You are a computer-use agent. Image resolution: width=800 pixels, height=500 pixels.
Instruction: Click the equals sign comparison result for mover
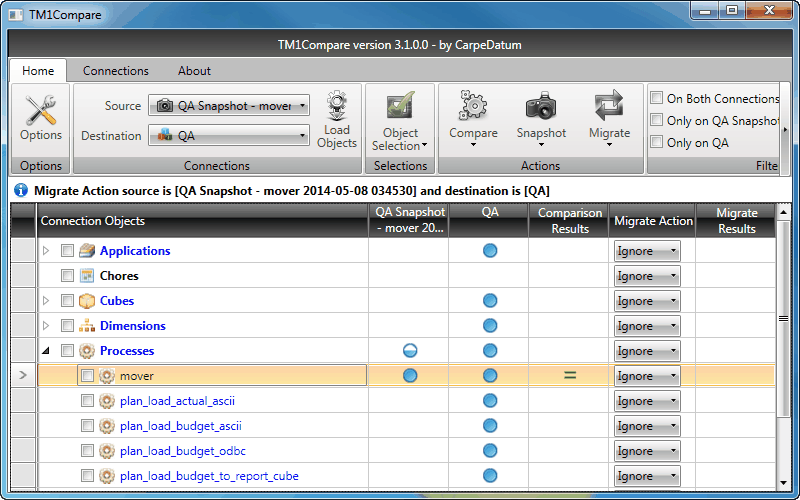570,376
